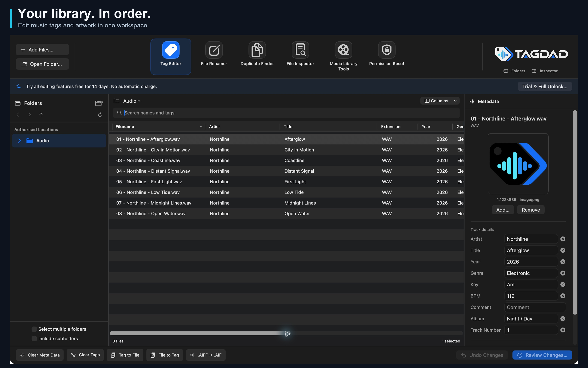Viewport: 588px width, 368px height.
Task: Click File to Tag button
Action: 165,355
